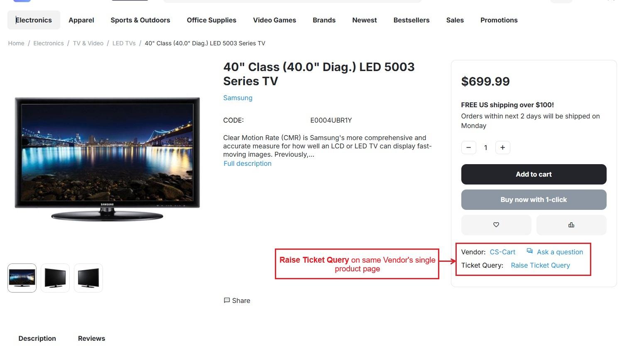Select the third TV thumbnail

coord(88,278)
